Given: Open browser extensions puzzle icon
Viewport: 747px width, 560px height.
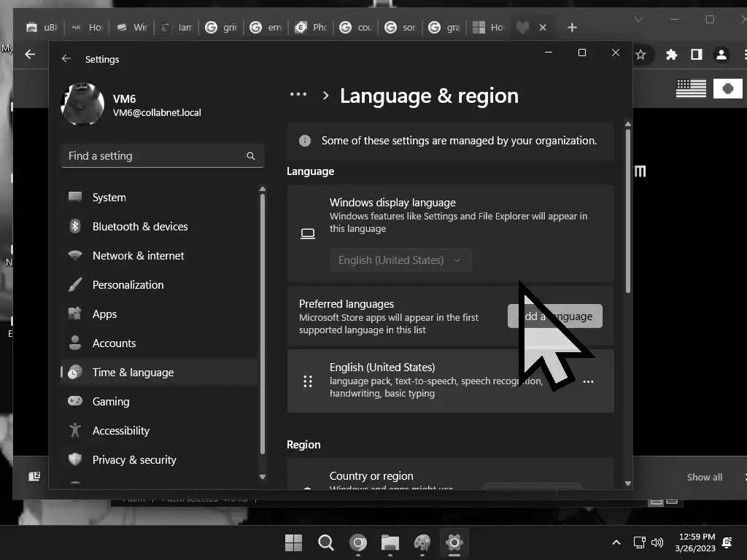Looking at the screenshot, I should point(672,55).
